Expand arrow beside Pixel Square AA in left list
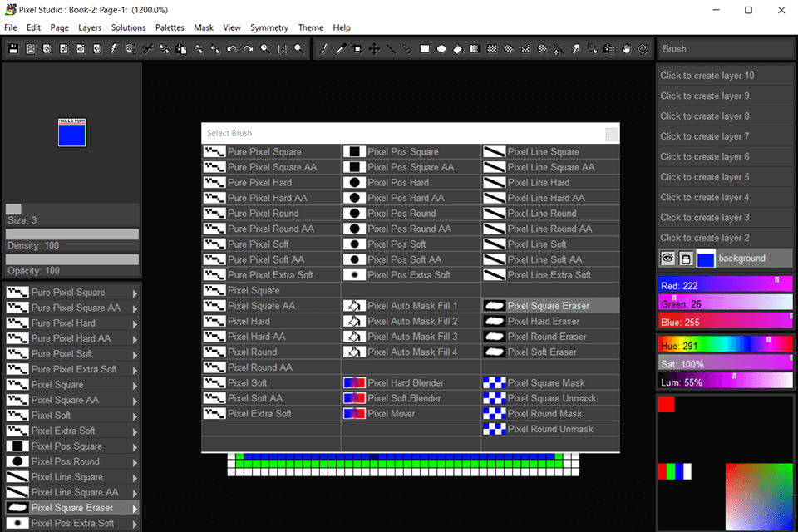Image resolution: width=798 pixels, height=532 pixels. coord(135,401)
